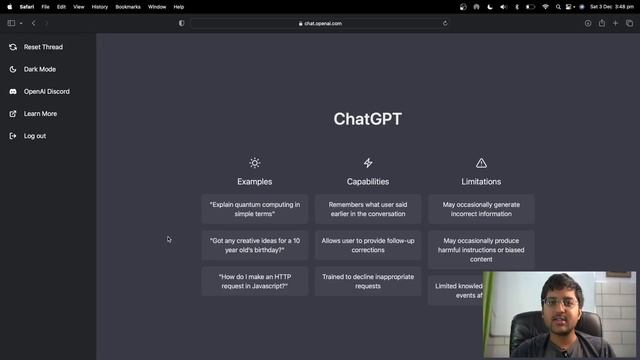This screenshot has width=640, height=360.
Task: Click 'harmful instructions or biased content' card
Action: 481,250
